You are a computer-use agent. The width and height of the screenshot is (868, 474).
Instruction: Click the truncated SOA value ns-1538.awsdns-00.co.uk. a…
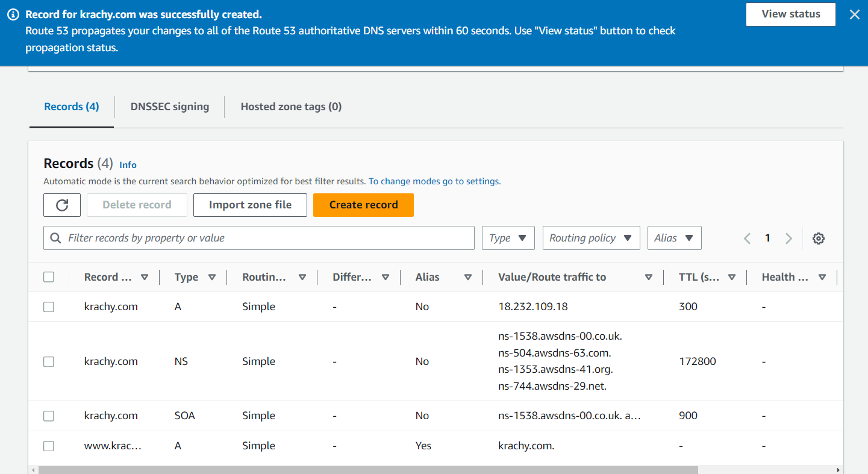569,416
